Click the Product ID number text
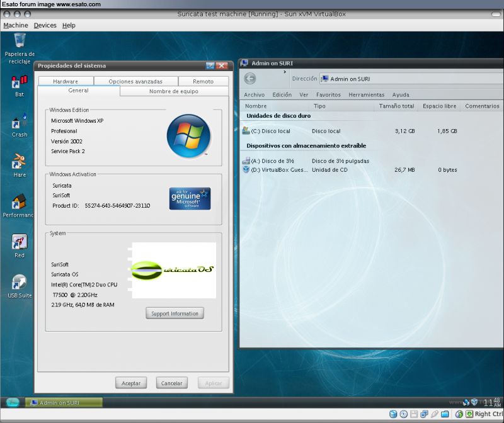Screen dimensions: 504x423 tap(117, 206)
